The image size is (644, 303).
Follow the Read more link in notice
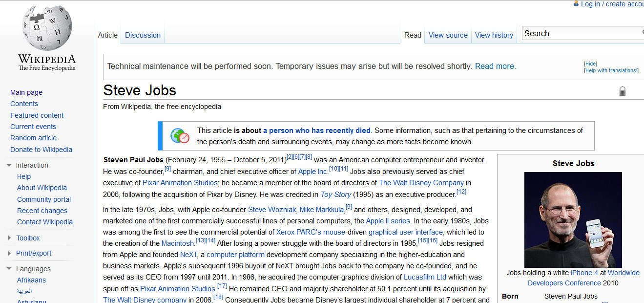[494, 66]
